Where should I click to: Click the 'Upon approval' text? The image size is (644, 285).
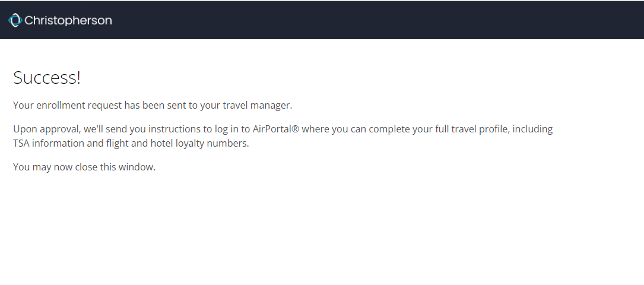pos(46,129)
